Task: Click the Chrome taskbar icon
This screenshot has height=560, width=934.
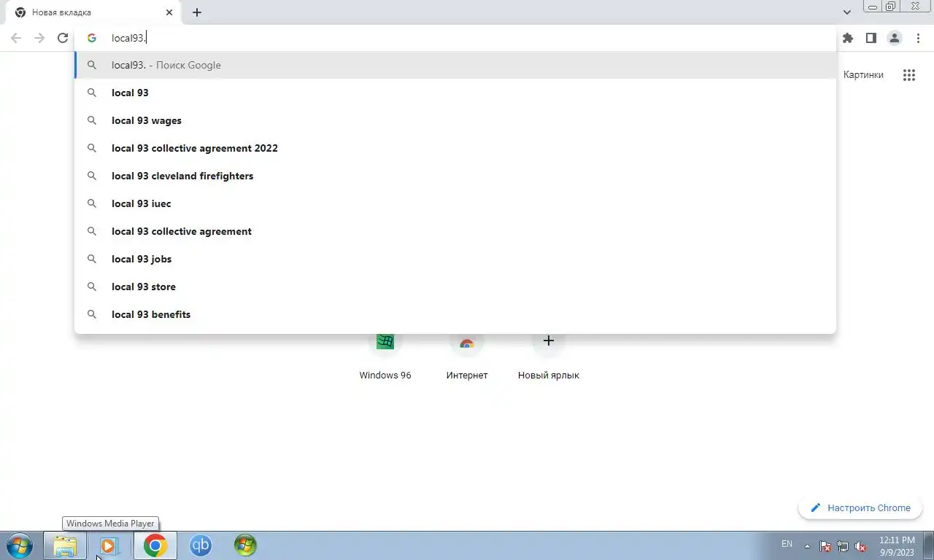Action: tap(155, 545)
